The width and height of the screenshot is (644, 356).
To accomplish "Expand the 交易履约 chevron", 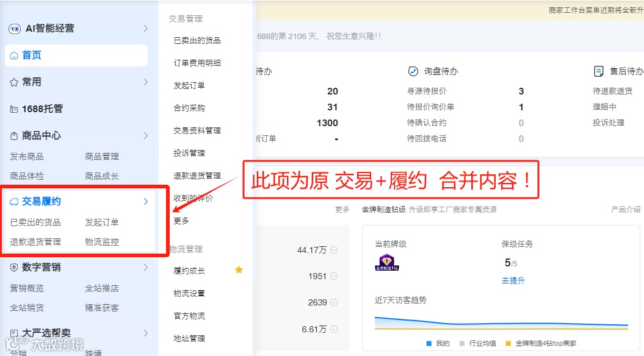I will 146,201.
